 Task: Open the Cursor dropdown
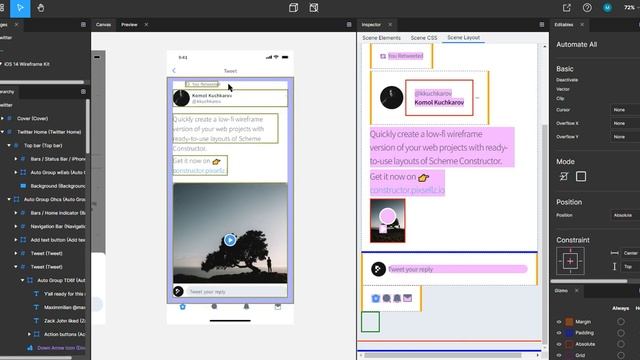[625, 110]
